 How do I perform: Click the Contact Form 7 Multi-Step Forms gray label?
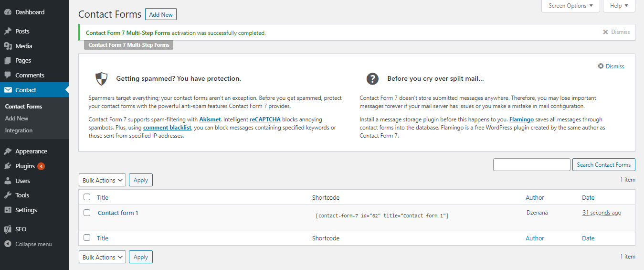(x=129, y=45)
